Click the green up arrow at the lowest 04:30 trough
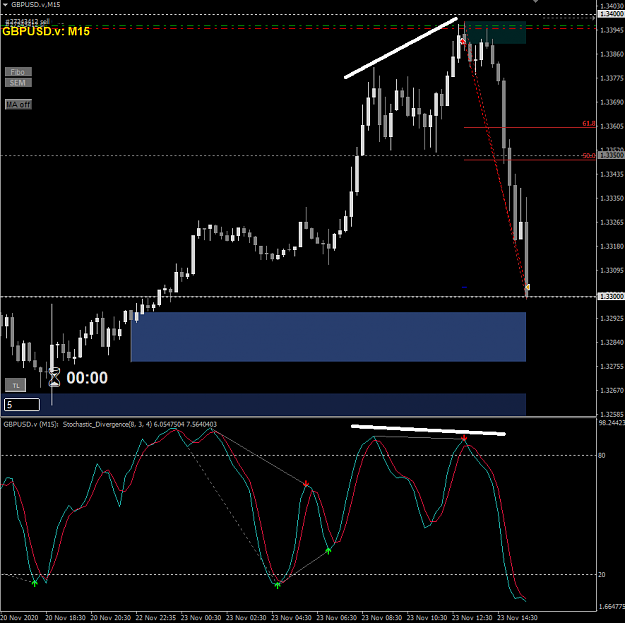Screen dimensions: 625x623 (x=277, y=585)
